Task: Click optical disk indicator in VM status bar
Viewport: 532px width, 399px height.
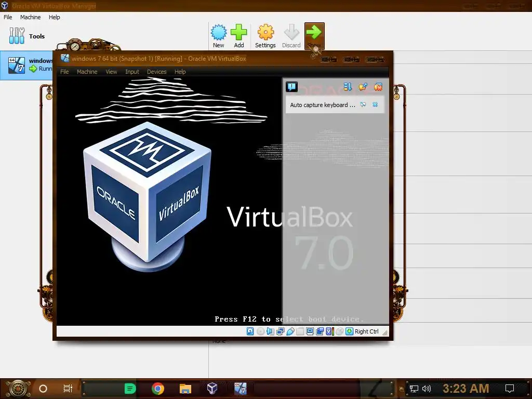Action: coord(261,331)
